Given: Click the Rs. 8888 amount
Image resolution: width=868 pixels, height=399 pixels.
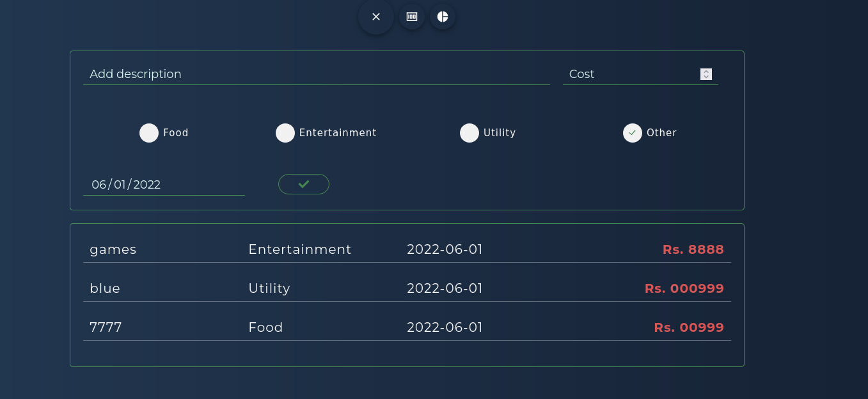Looking at the screenshot, I should pos(693,249).
